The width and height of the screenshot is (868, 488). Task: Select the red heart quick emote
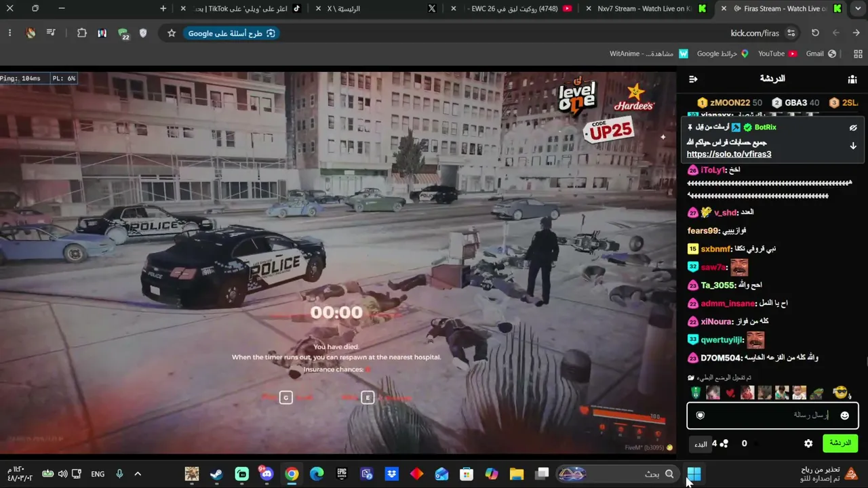click(730, 393)
